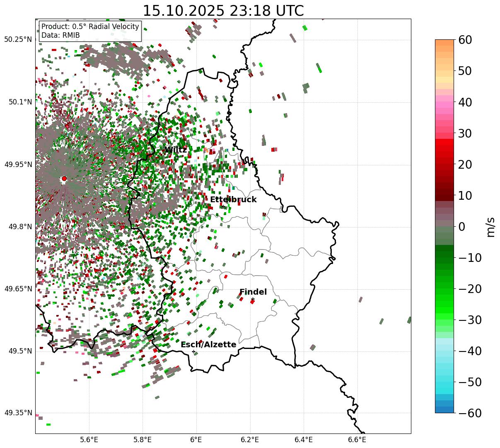The width and height of the screenshot is (500, 448).
Task: Click the 60 colorbar tick label
Action: coord(464,40)
